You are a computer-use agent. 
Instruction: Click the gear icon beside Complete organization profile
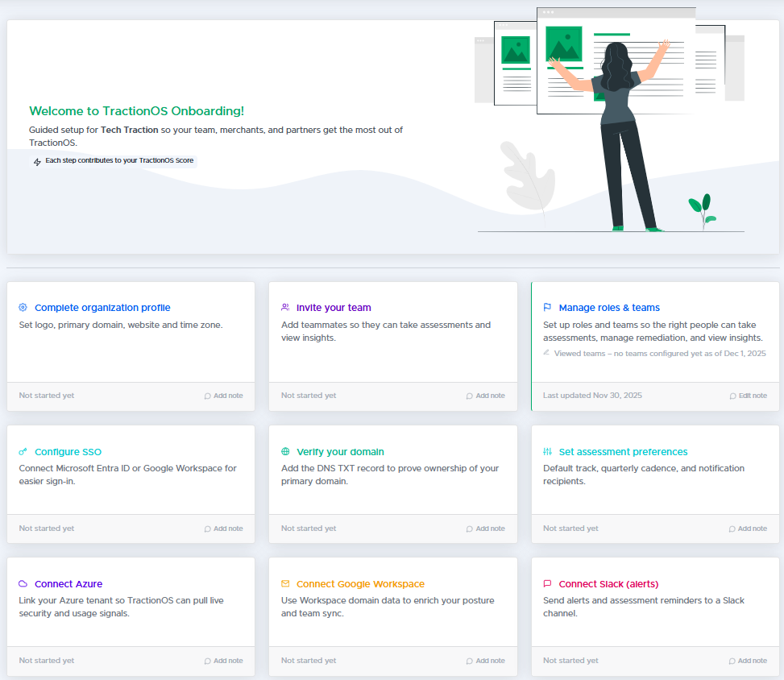tap(23, 308)
